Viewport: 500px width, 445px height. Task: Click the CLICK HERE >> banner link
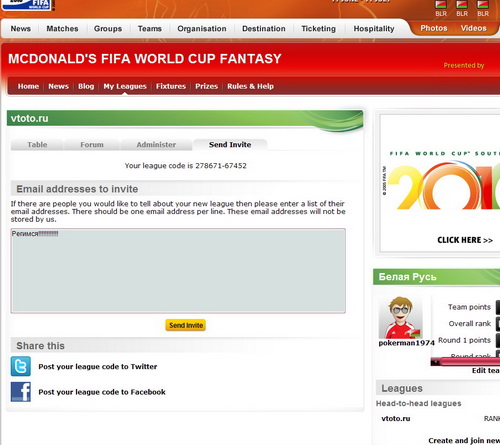click(465, 240)
